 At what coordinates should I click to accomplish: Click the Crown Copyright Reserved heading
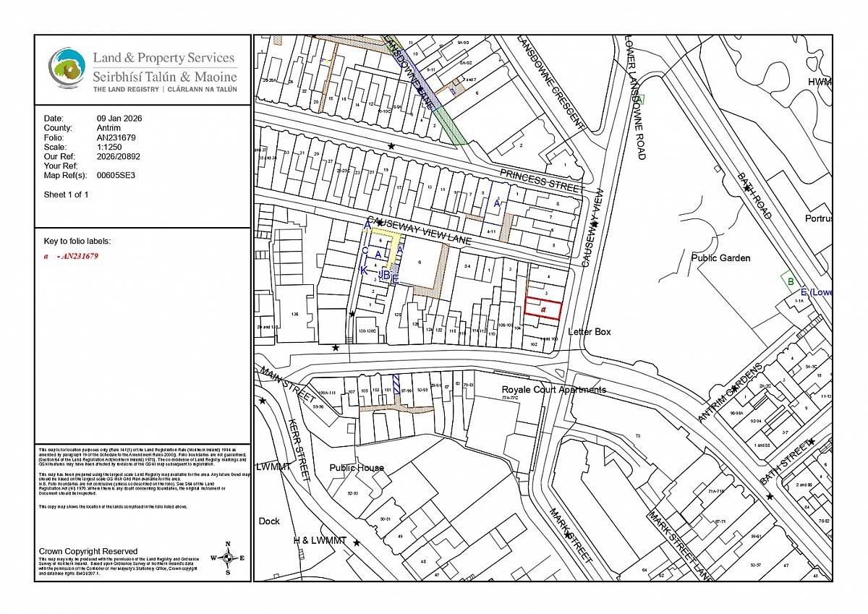coord(88,551)
